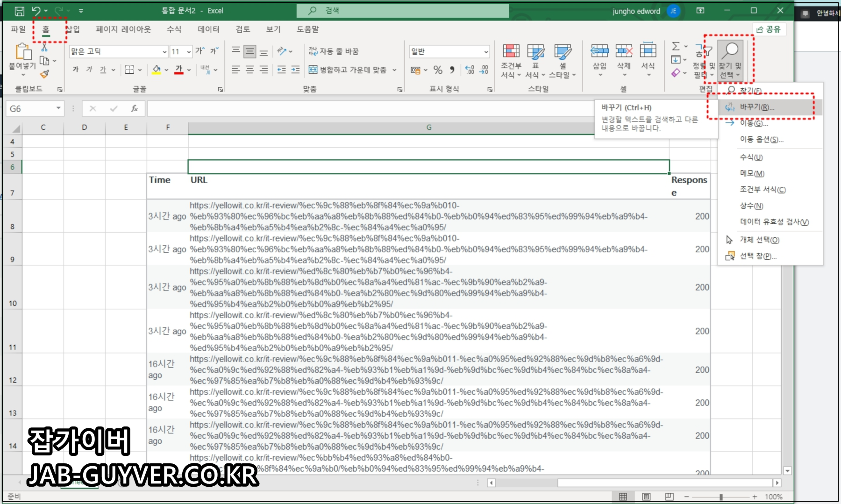Open Format as Table (표 서식)
Screen dimensions: 841x504
tap(535, 61)
